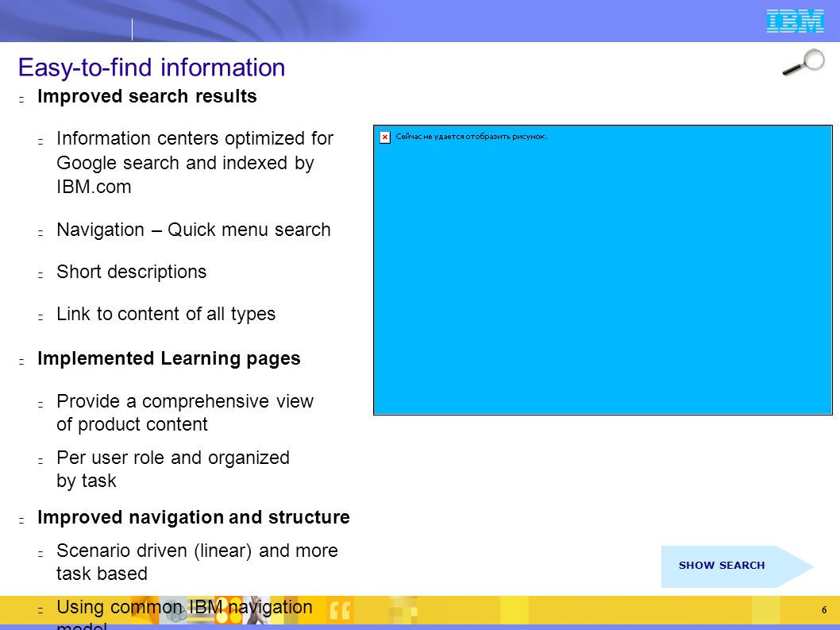Click the Russian image error message text
The image size is (840, 630).
(x=472, y=137)
